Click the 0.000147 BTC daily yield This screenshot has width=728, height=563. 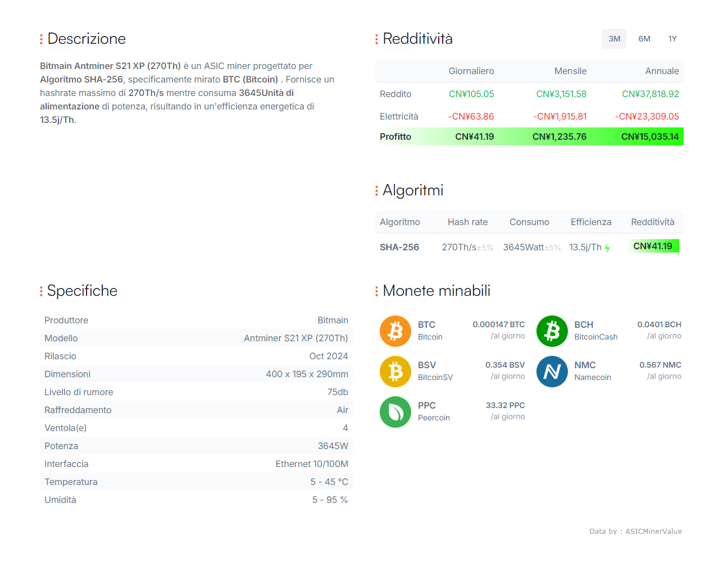(499, 324)
